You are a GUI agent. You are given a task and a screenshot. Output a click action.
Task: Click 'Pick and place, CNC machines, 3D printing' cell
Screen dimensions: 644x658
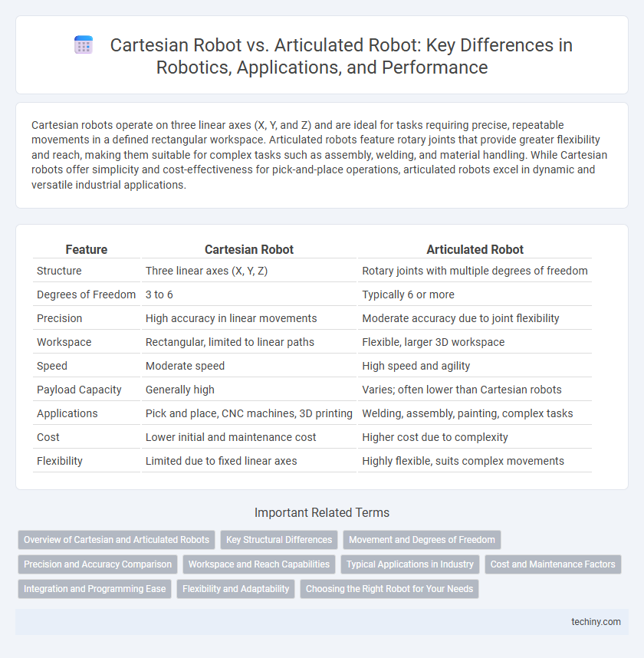tap(249, 413)
